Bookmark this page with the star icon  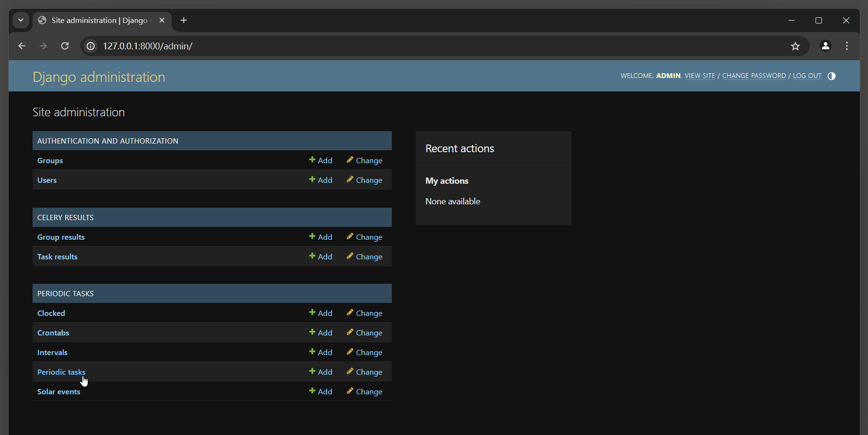tap(795, 46)
